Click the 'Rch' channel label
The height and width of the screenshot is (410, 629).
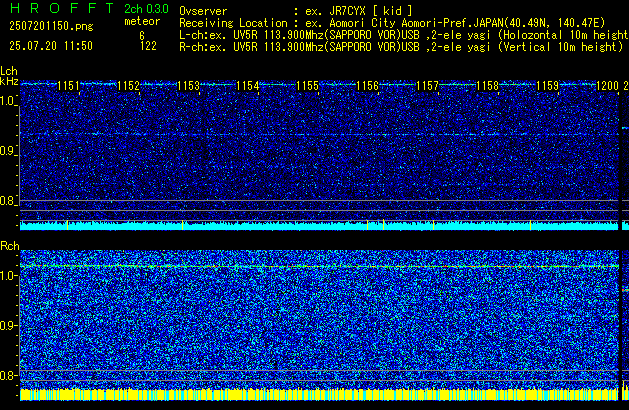(10, 246)
